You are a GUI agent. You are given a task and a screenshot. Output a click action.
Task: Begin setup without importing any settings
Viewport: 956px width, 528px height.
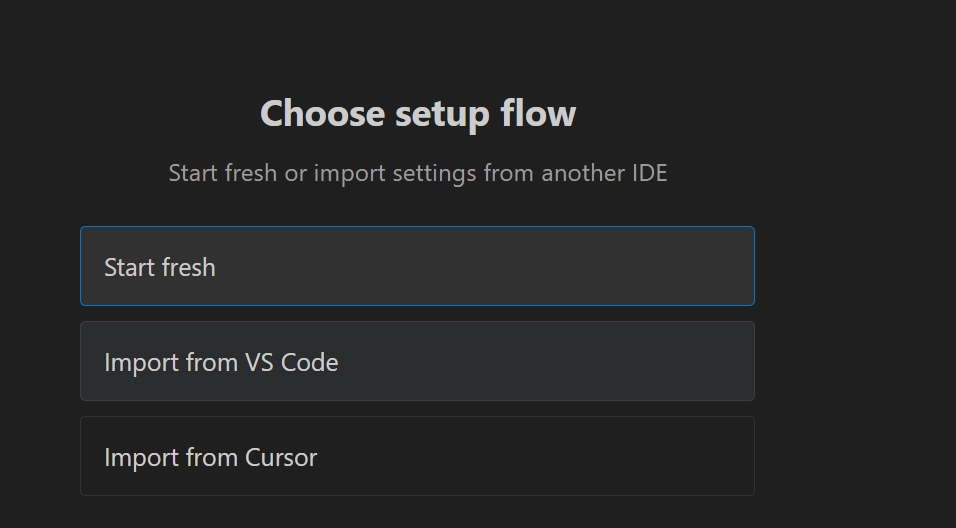click(x=417, y=266)
